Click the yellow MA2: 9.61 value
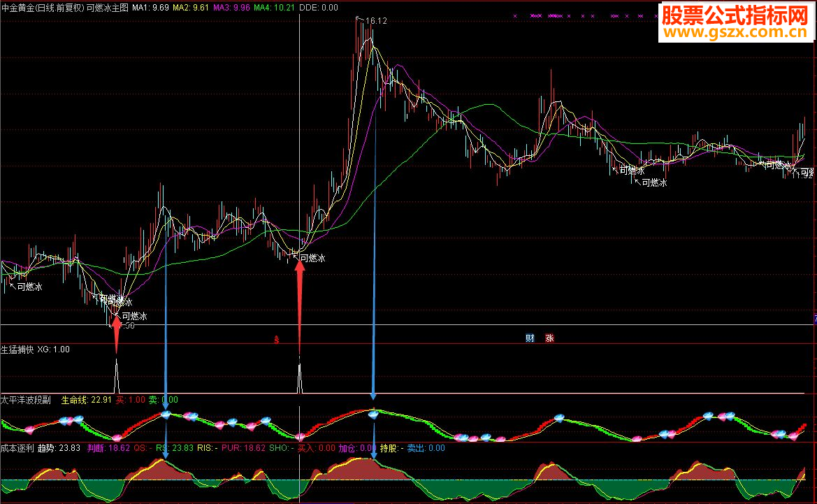This screenshot has width=817, height=504. (191, 8)
